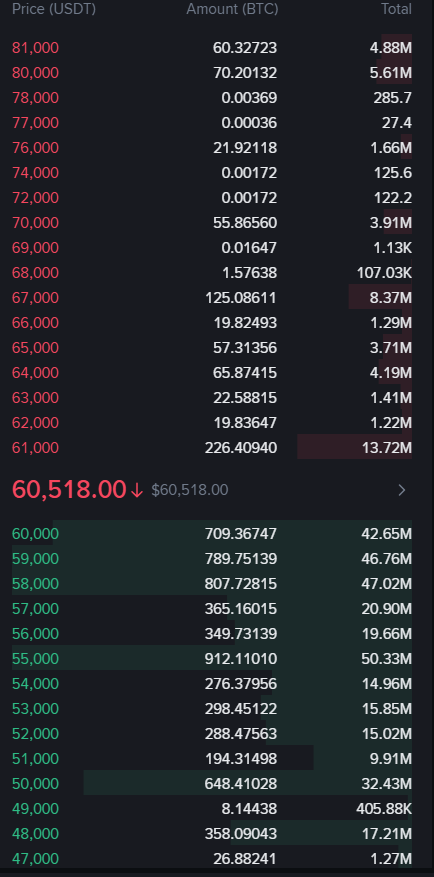Select the 63,000 ask price
434x877 pixels.
pos(35,398)
